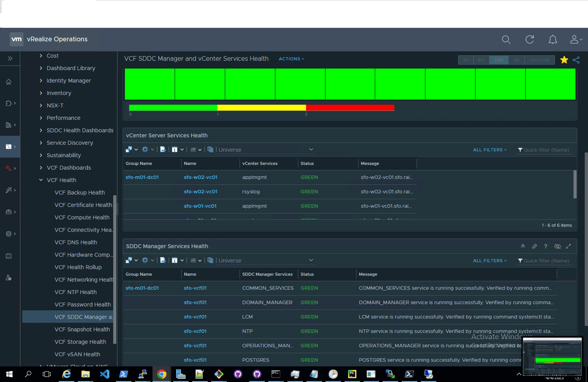The height and width of the screenshot is (382, 588).
Task: Click the share dashboard icon
Action: pyautogui.click(x=576, y=60)
